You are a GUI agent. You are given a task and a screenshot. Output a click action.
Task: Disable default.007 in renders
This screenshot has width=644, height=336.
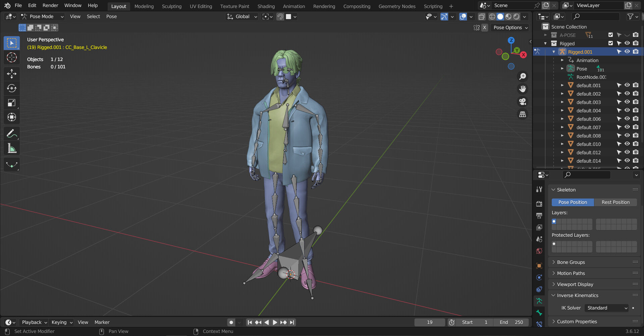click(x=636, y=127)
